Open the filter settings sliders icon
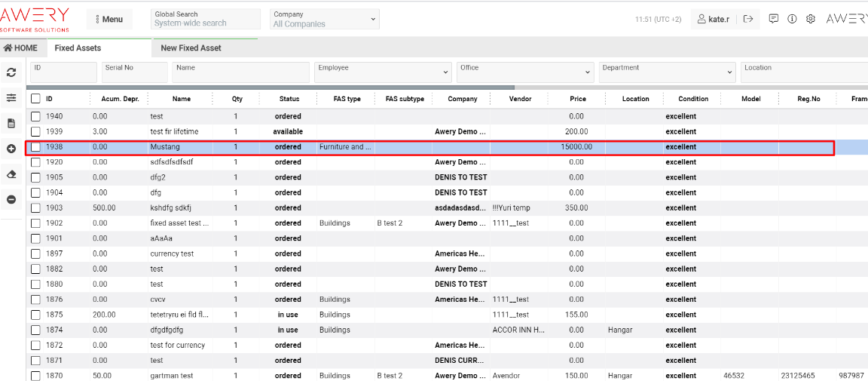Viewport: 868px width, 381px height. pos(11,98)
